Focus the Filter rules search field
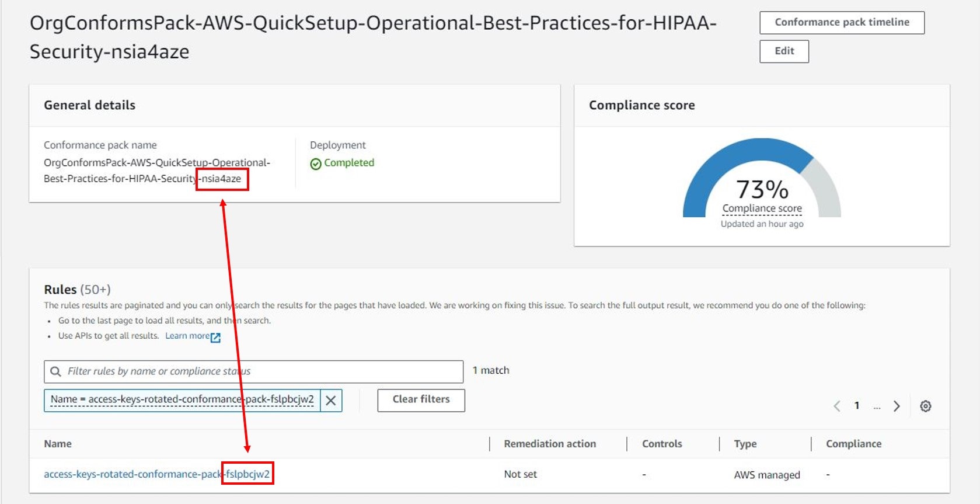 click(253, 371)
